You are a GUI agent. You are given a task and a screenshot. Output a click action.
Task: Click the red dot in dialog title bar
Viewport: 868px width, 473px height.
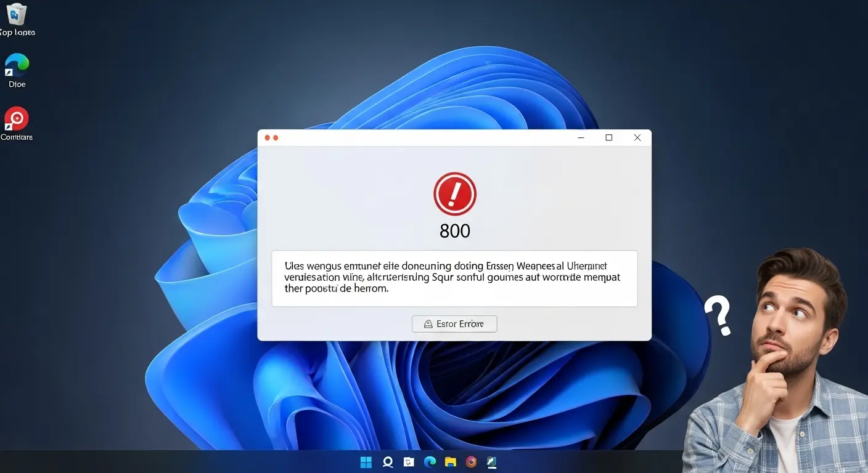tap(268, 138)
